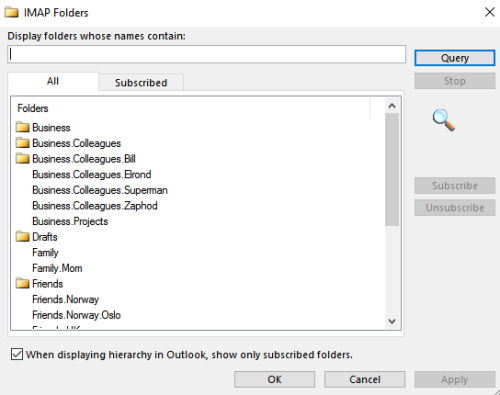Screen dimensions: 500x395
Task: Click the folder icon beside Business
Action: click(x=22, y=127)
